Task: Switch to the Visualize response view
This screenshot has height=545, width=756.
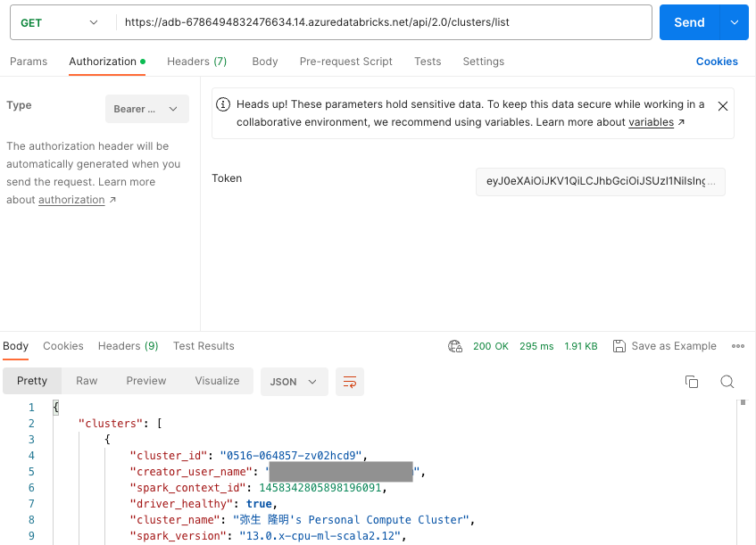Action: pos(217,381)
